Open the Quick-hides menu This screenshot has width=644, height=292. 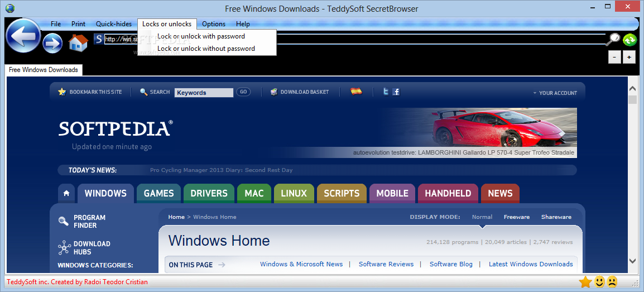(114, 24)
